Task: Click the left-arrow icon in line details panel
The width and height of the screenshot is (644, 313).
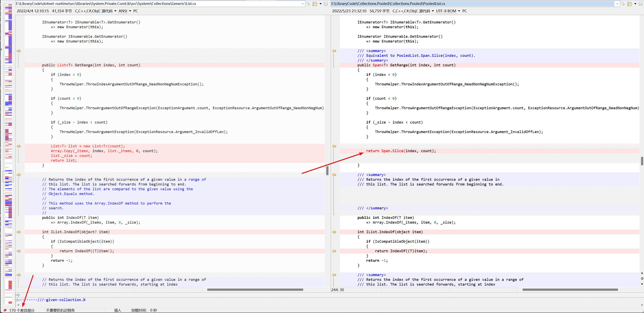Action: tap(18, 300)
